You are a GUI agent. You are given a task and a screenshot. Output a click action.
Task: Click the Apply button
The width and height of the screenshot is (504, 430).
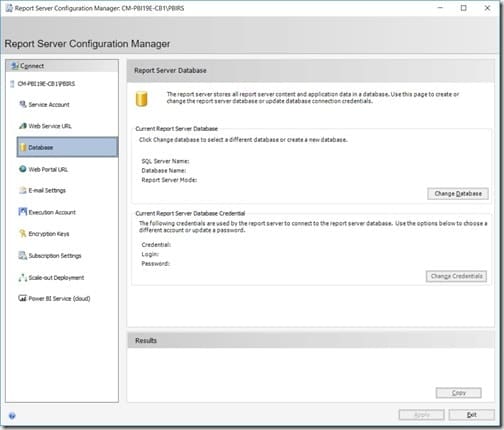click(x=422, y=415)
